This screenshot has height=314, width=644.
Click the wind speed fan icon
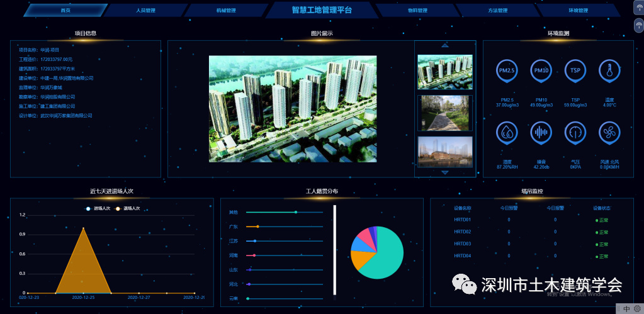(x=609, y=133)
